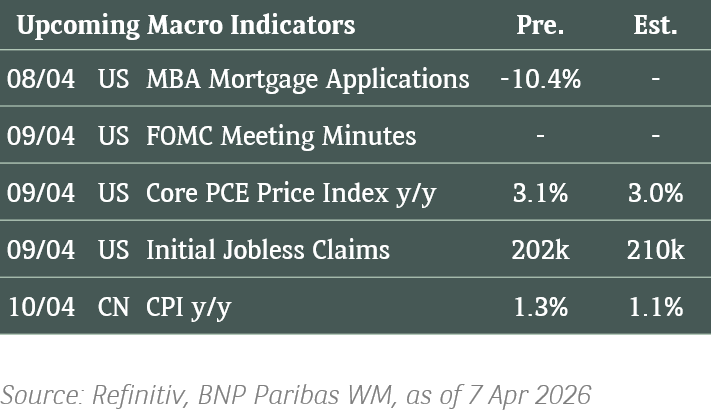This screenshot has width=711, height=417.
Task: Click the 10/04 date cell
Action: click(41, 307)
